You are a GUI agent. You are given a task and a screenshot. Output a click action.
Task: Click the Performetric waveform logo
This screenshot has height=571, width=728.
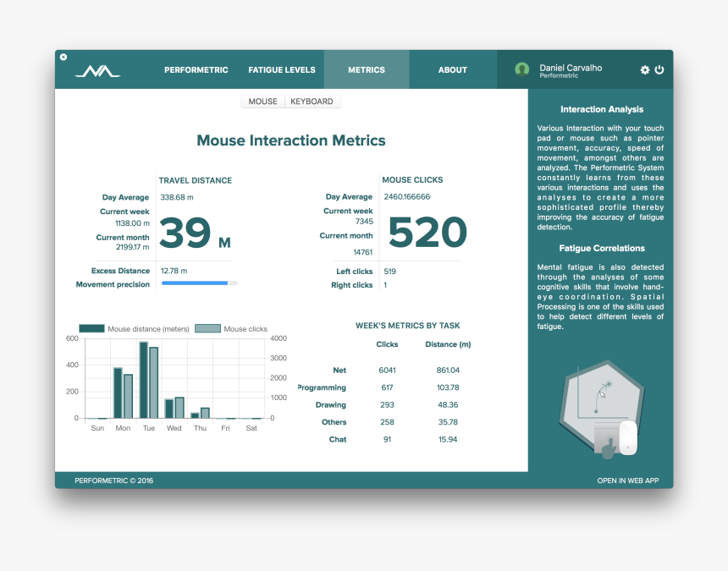(x=97, y=71)
